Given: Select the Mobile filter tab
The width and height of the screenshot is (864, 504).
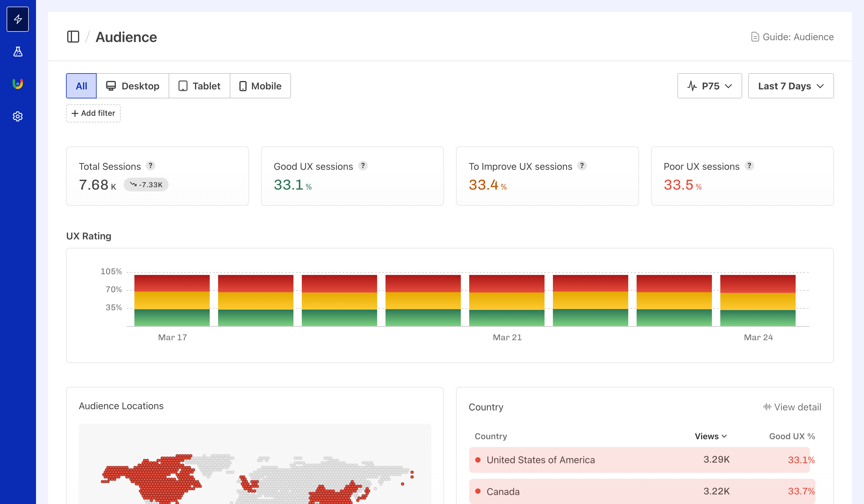Looking at the screenshot, I should point(261,86).
